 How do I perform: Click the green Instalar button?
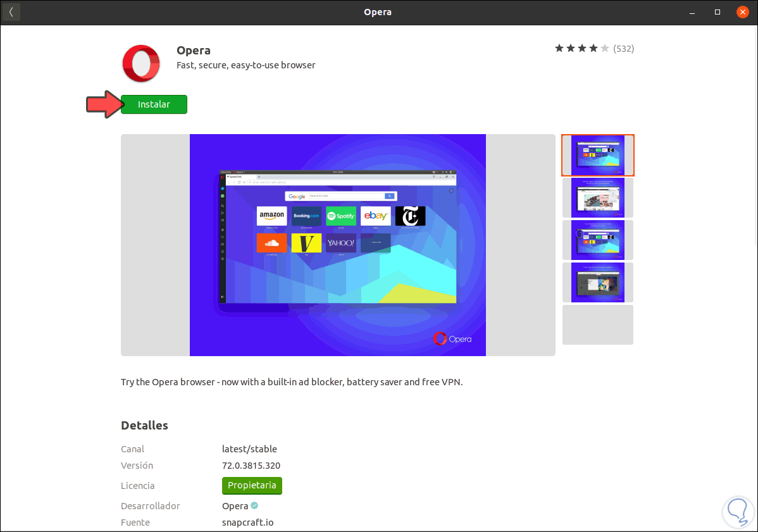point(154,104)
